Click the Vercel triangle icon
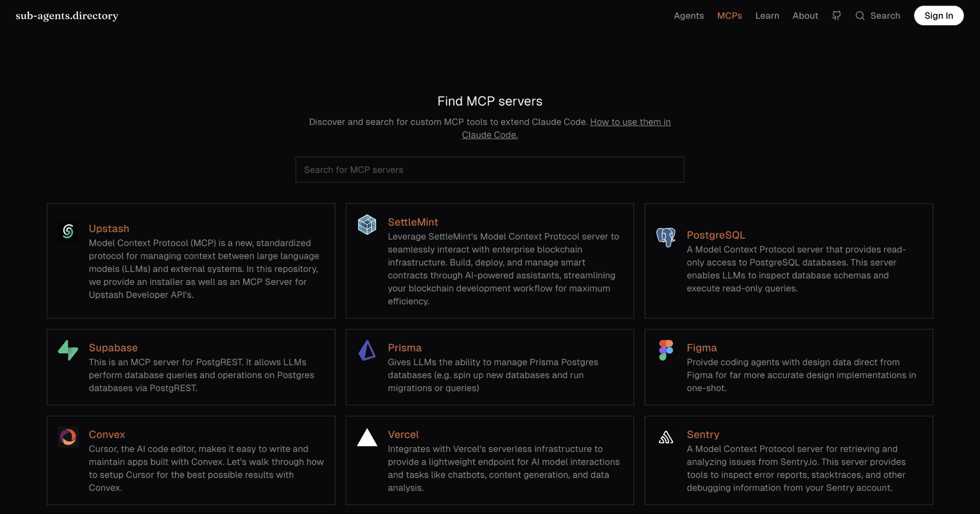 pos(366,437)
